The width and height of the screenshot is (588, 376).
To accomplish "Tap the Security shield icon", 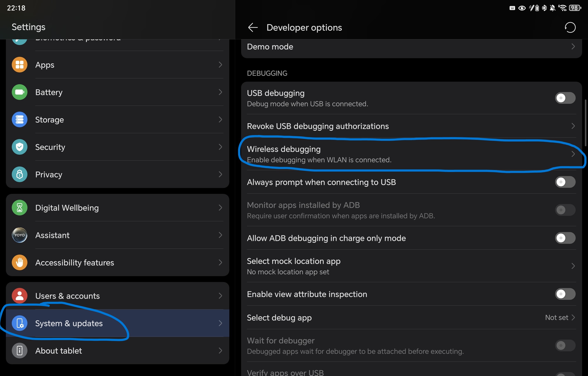I will 20,147.
